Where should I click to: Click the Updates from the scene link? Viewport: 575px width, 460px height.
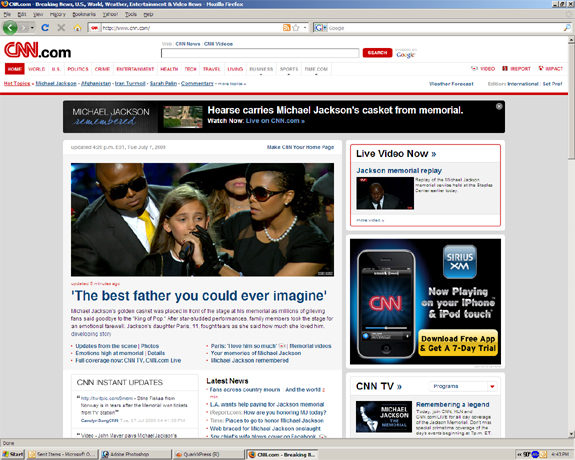coord(106,346)
